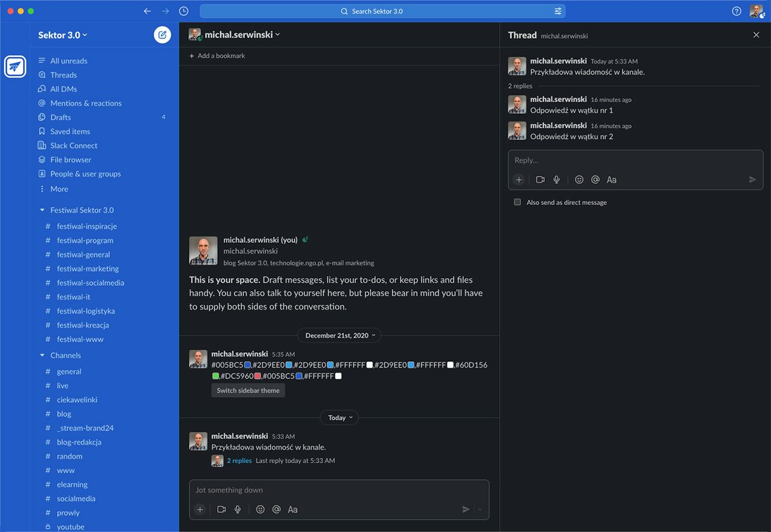Click the red #DC5960 color swatch

tap(257, 376)
